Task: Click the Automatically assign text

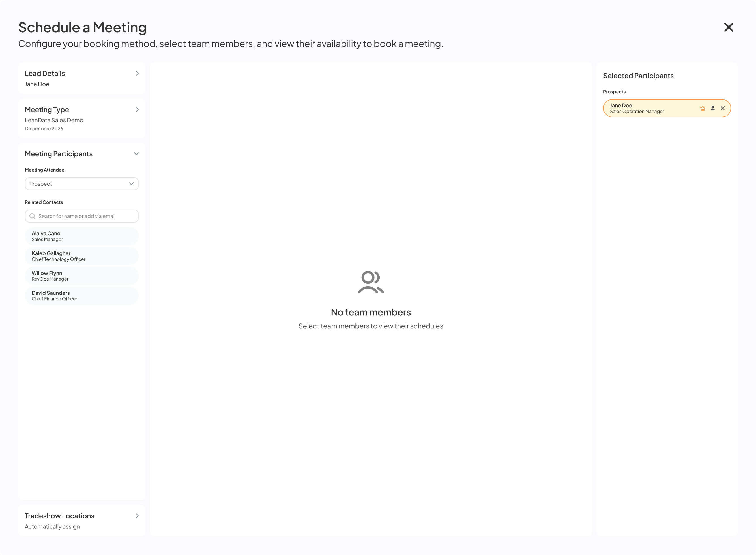Action: [52, 526]
